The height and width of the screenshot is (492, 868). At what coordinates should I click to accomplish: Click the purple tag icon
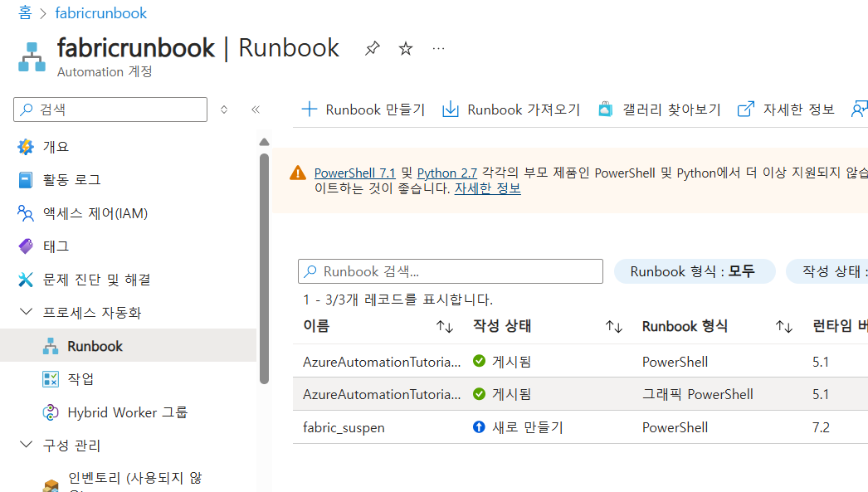point(26,246)
